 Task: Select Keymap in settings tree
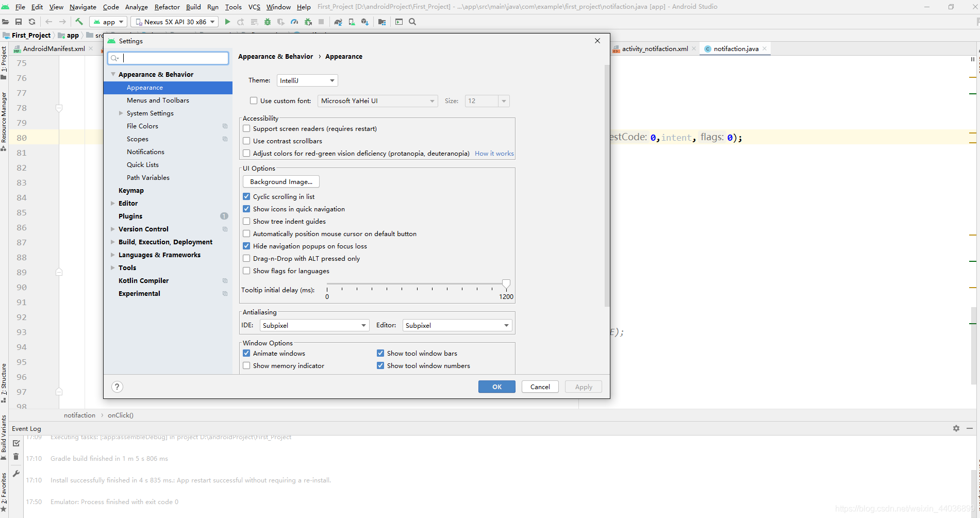point(131,190)
